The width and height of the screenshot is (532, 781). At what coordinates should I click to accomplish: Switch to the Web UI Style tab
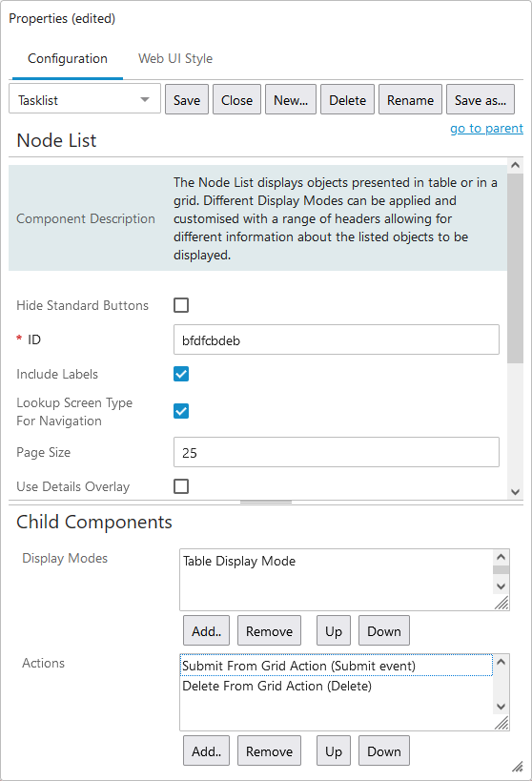175,58
